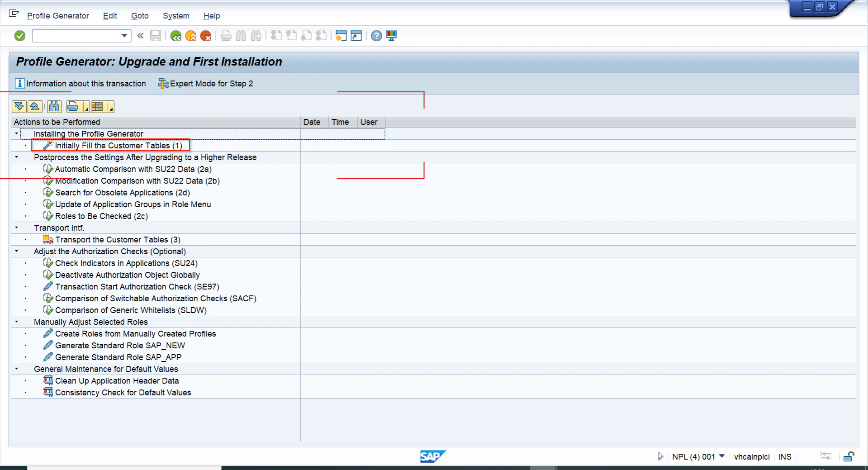Click the orange Exit icon
This screenshot has height=470, width=868.
pos(191,36)
